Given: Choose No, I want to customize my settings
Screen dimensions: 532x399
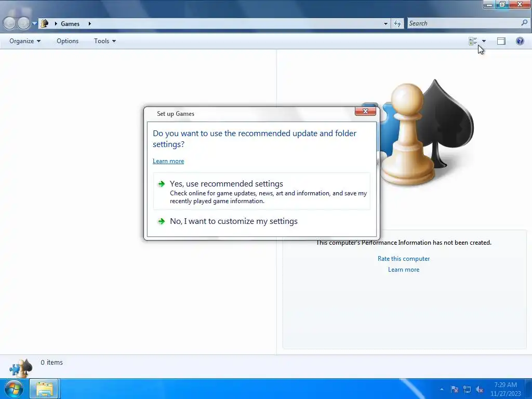Looking at the screenshot, I should pos(262,221).
